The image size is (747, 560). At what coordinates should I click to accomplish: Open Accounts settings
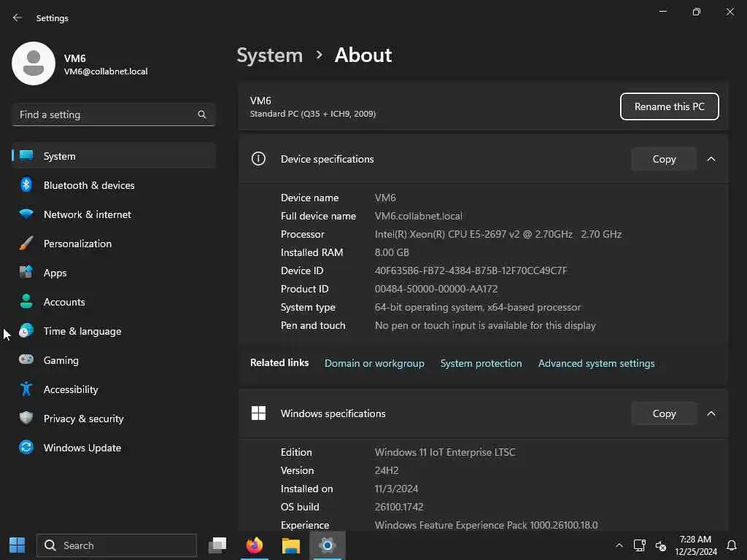pyautogui.click(x=114, y=301)
